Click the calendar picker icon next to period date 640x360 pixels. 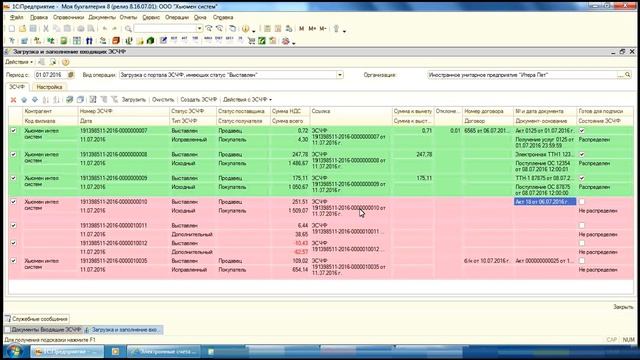click(x=71, y=75)
